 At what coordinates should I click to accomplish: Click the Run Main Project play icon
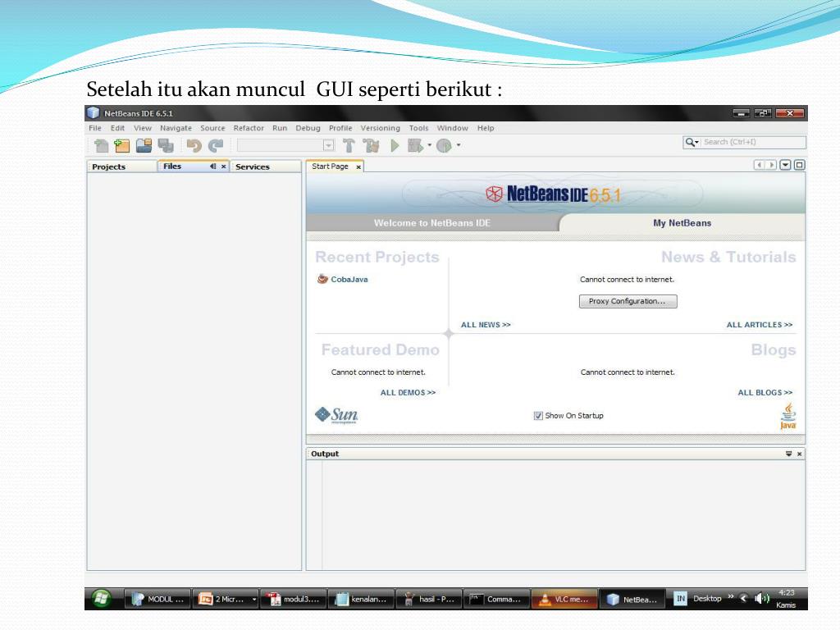pos(395,145)
